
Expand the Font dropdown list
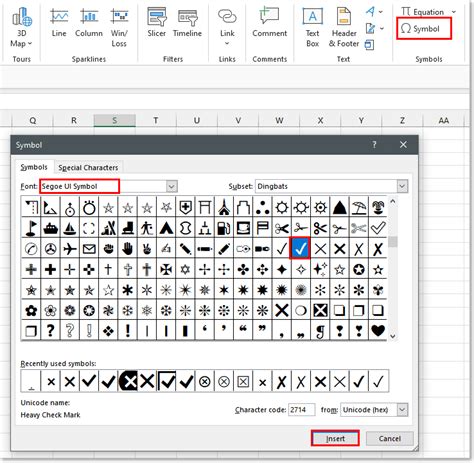click(x=172, y=186)
